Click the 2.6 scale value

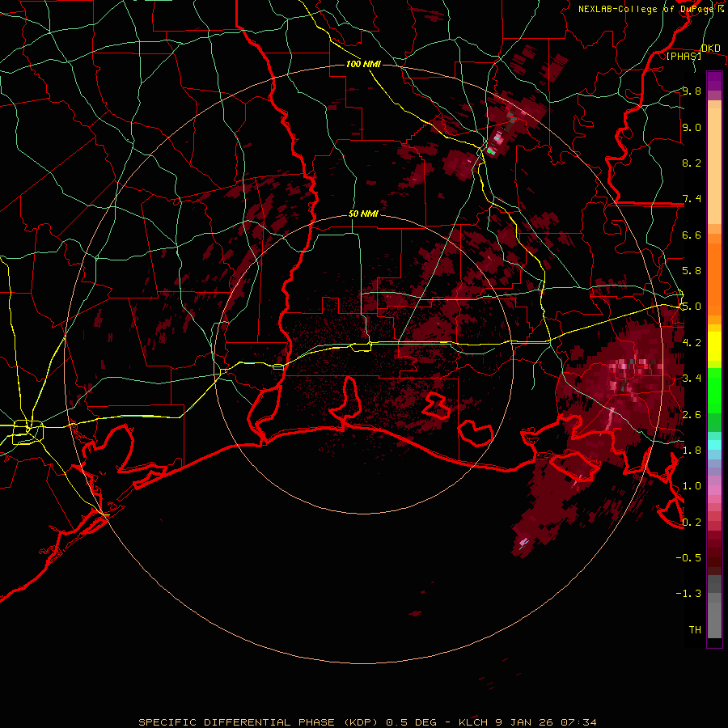coord(692,414)
